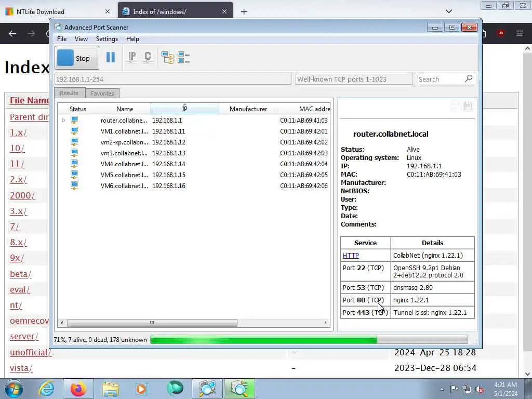Select the VM4.collabnet host name

click(124, 164)
